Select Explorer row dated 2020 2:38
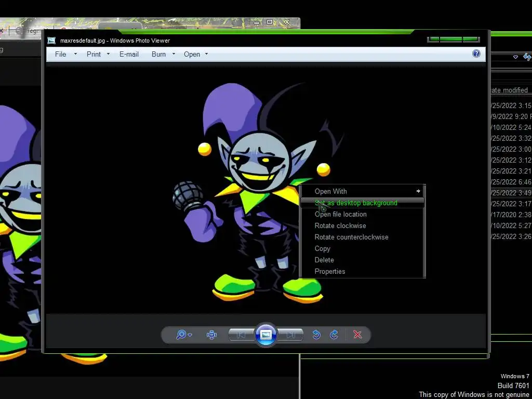Screen dimensions: 532x399 click(511, 215)
